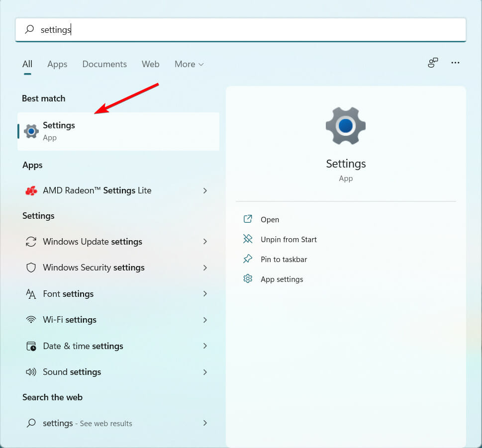Viewport: 482px width, 448px height.
Task: Choose Pin to taskbar
Action: [x=284, y=260]
